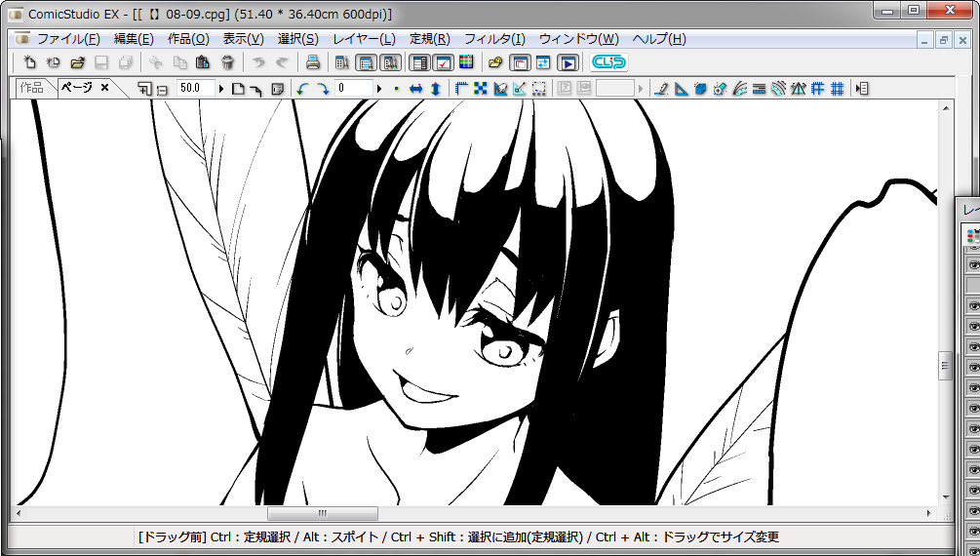The height and width of the screenshot is (556, 980).
Task: Click the blank page fit-to-window icon
Action: click(238, 89)
